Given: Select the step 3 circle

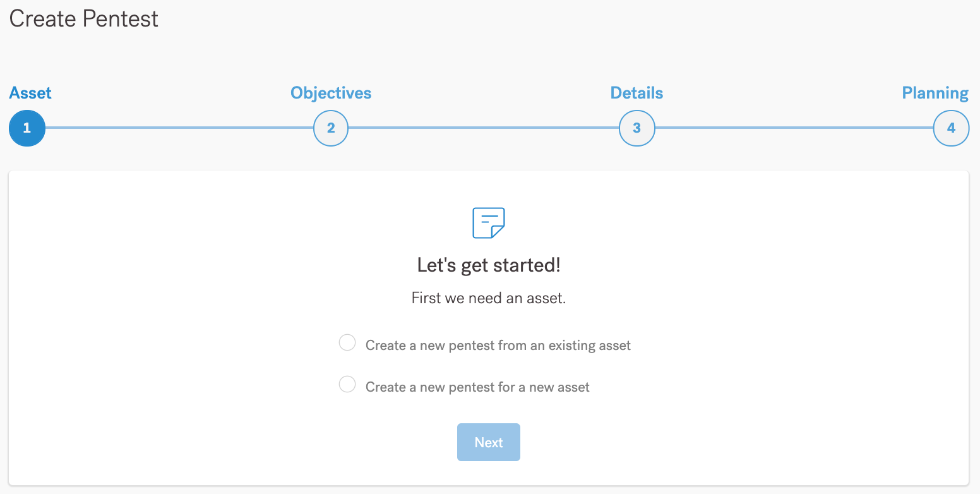Looking at the screenshot, I should point(636,128).
